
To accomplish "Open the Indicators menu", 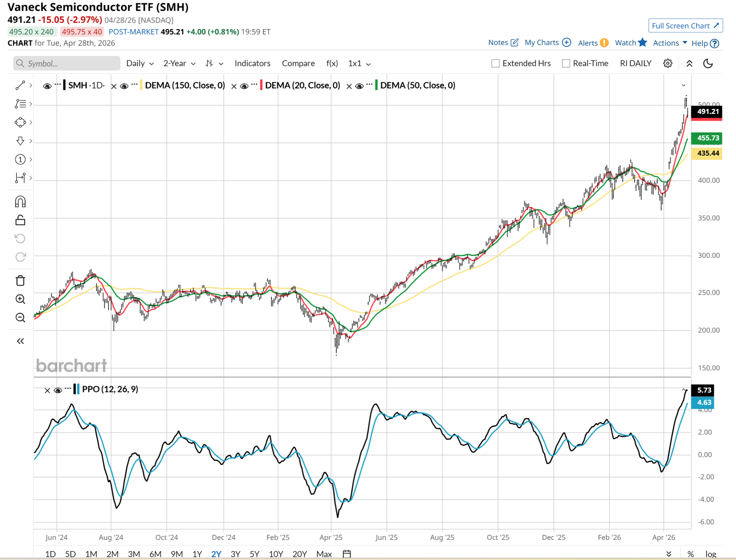I will 252,64.
